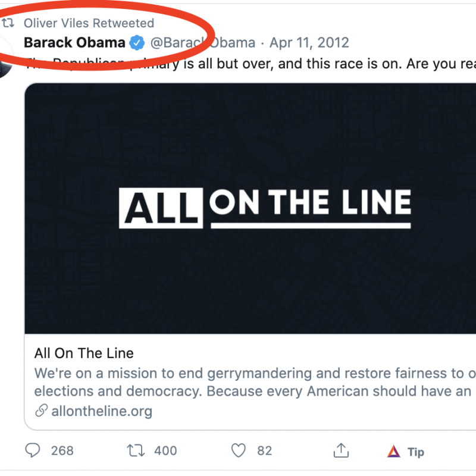Click the @BarackObama handle

(x=203, y=43)
